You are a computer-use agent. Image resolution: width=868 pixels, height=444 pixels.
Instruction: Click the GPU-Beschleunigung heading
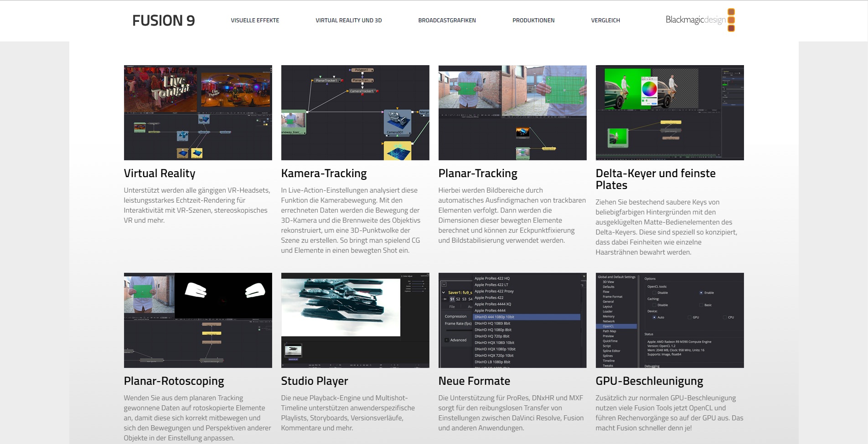tap(649, 381)
